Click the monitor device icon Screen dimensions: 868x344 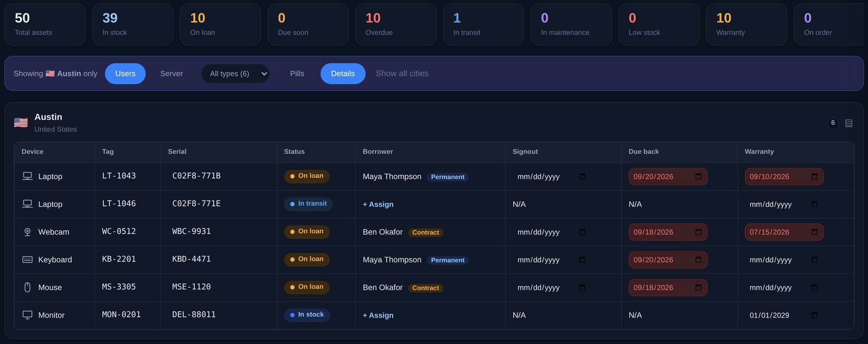(x=27, y=315)
